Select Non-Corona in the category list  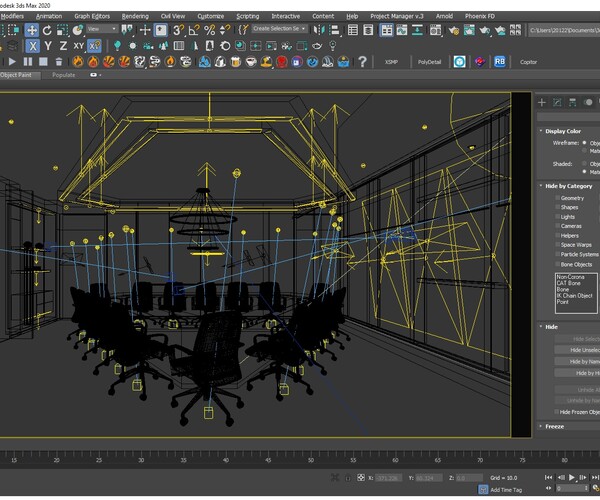(571, 277)
